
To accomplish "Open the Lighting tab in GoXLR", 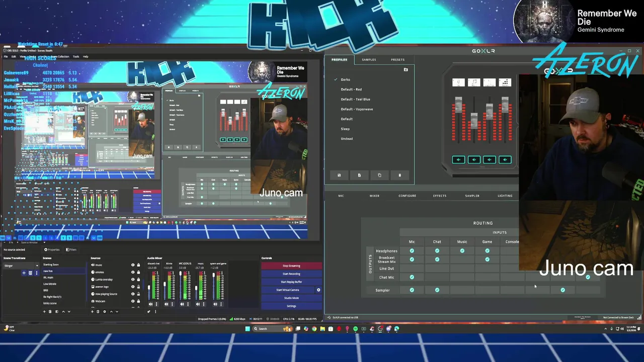I will click(505, 196).
